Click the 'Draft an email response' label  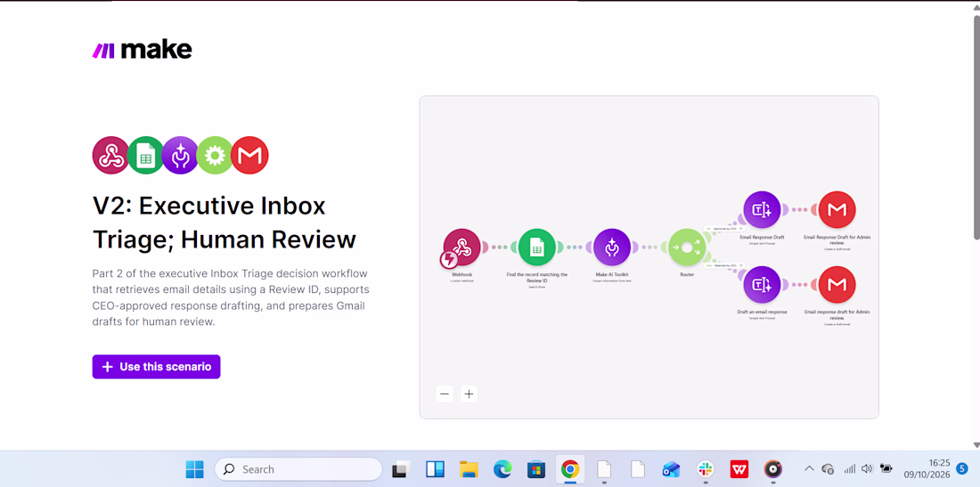pyautogui.click(x=762, y=312)
